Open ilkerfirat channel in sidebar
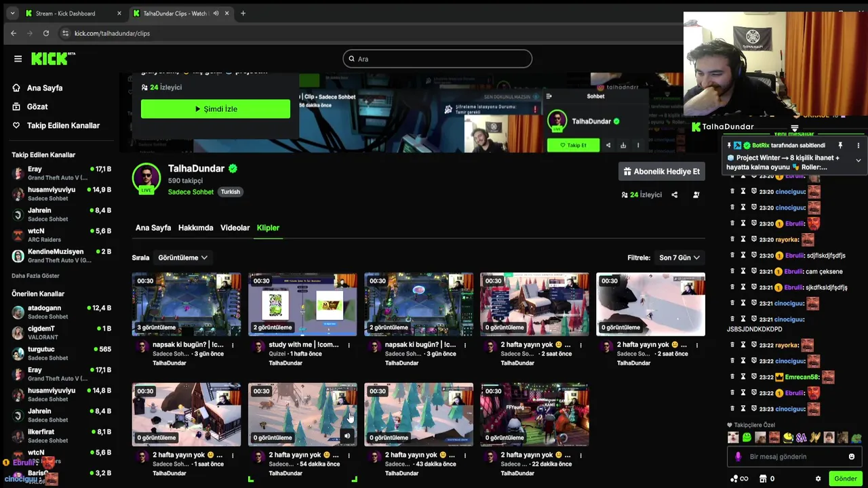The height and width of the screenshot is (488, 868). [x=61, y=436]
